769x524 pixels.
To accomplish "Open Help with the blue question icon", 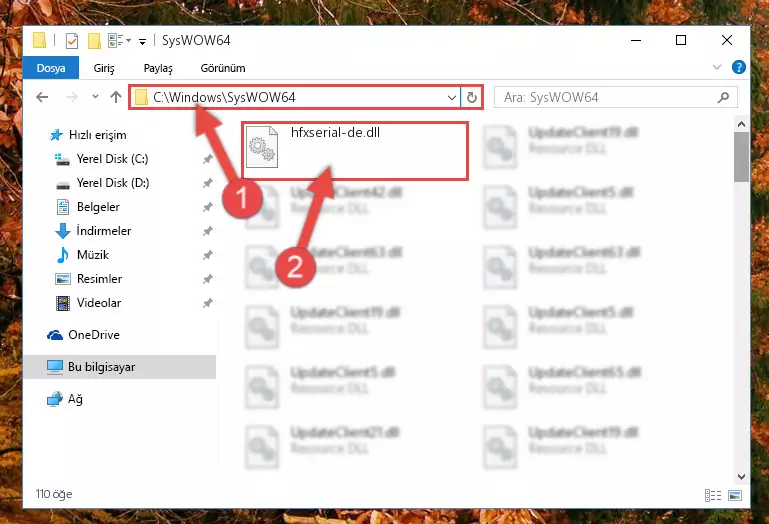I will (x=739, y=67).
